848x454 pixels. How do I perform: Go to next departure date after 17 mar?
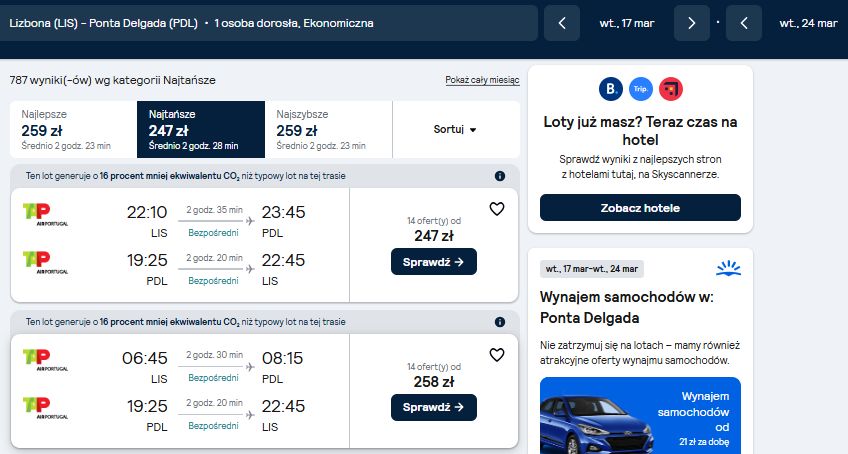tap(692, 23)
